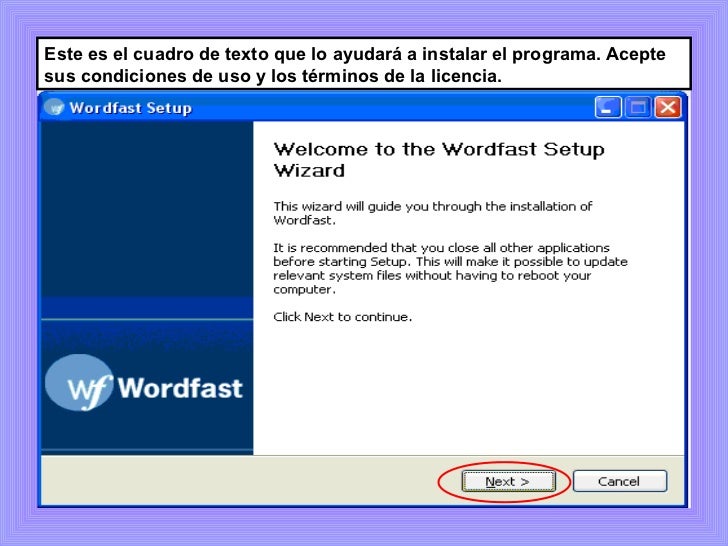Click the 'It is recommended that you close' paragraph
This screenshot has height=546, width=728.
point(450,268)
